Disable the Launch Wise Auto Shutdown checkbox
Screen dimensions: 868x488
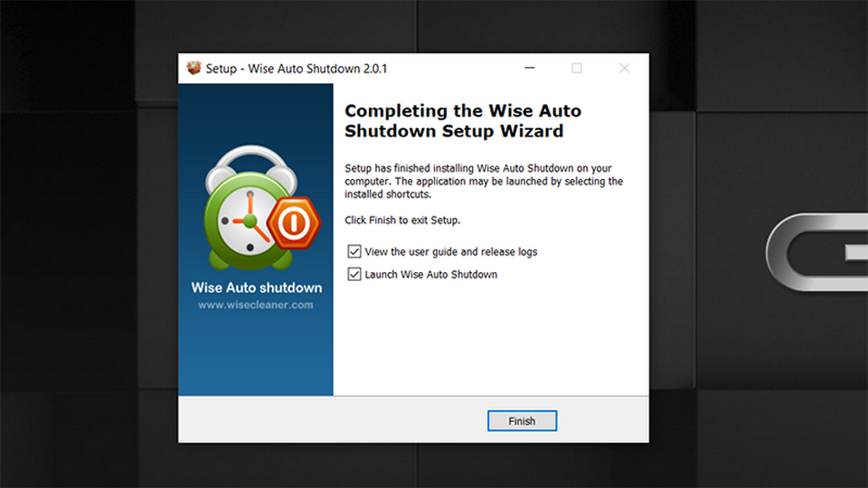tap(354, 274)
